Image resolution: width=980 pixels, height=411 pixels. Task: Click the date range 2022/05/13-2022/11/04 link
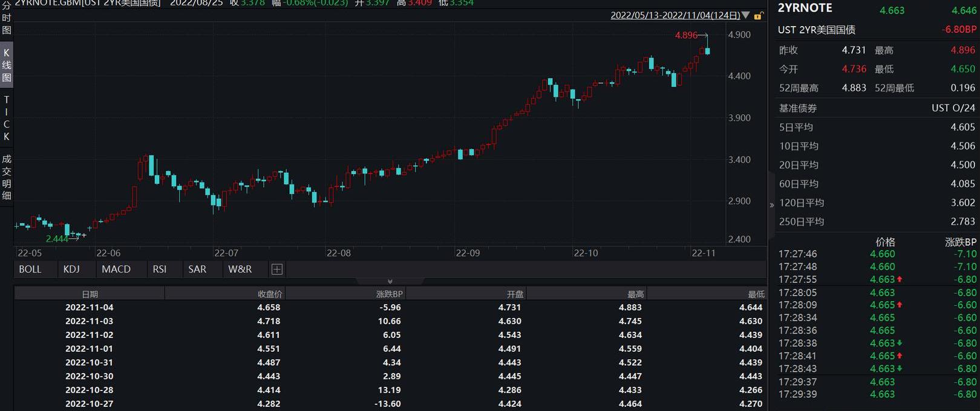tap(675, 15)
